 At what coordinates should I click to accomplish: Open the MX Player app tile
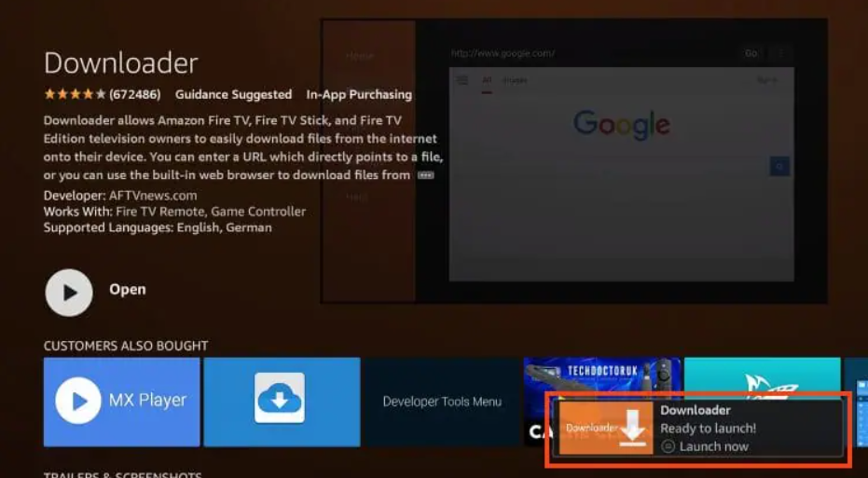[x=121, y=402]
